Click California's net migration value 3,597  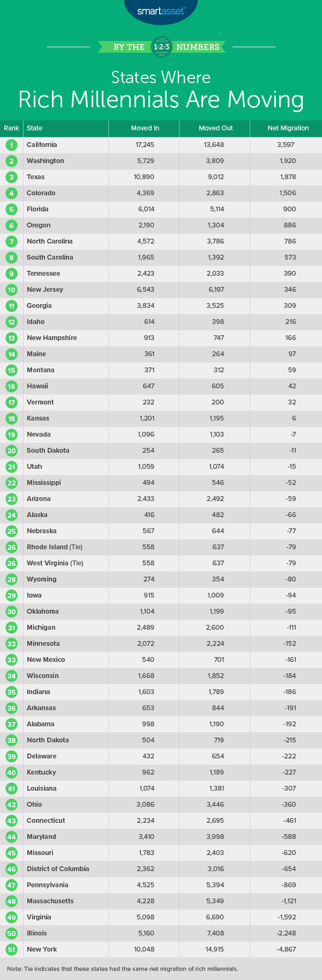[x=286, y=145]
